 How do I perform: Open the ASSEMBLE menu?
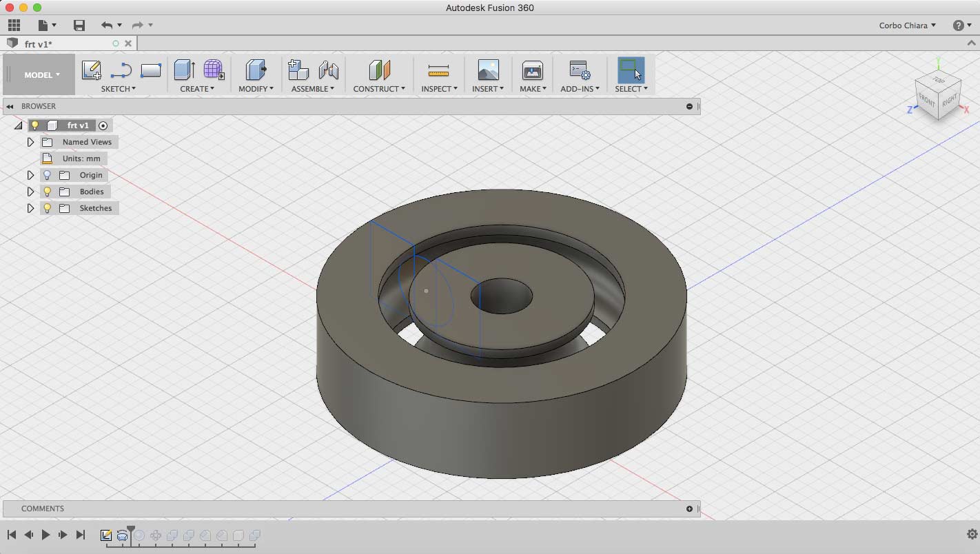312,88
